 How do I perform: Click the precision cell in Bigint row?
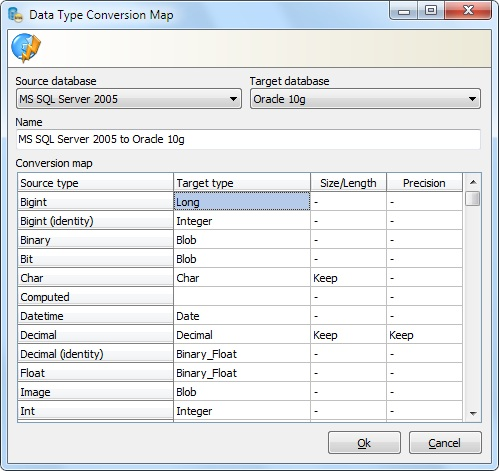coord(424,201)
